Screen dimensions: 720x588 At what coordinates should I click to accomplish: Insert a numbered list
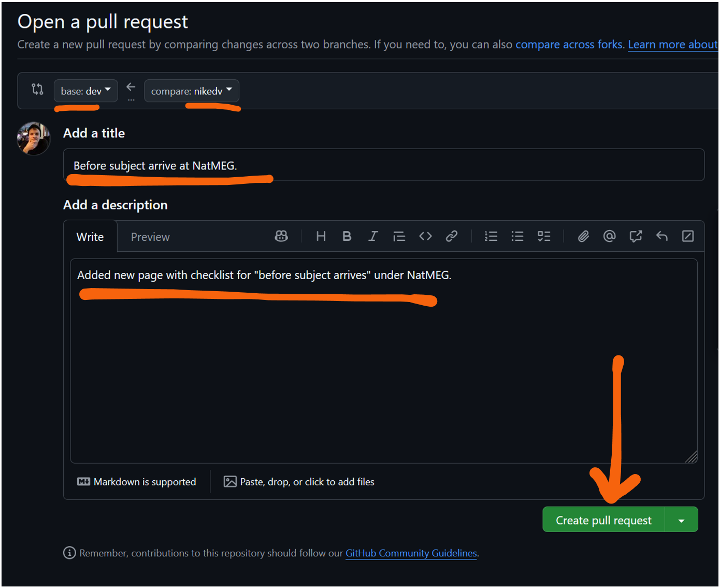coord(491,236)
